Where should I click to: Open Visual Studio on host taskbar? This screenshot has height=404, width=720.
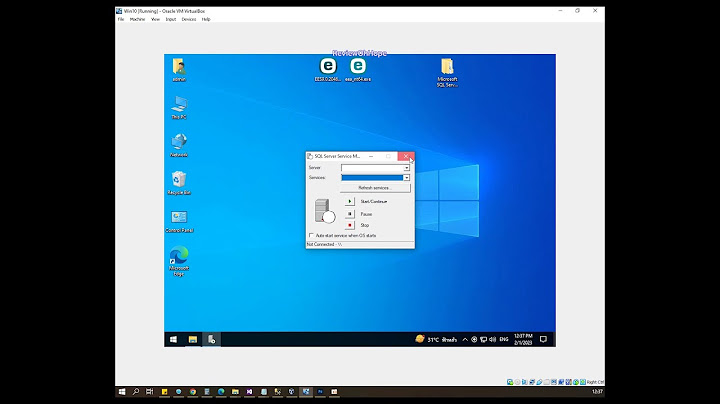249,392
